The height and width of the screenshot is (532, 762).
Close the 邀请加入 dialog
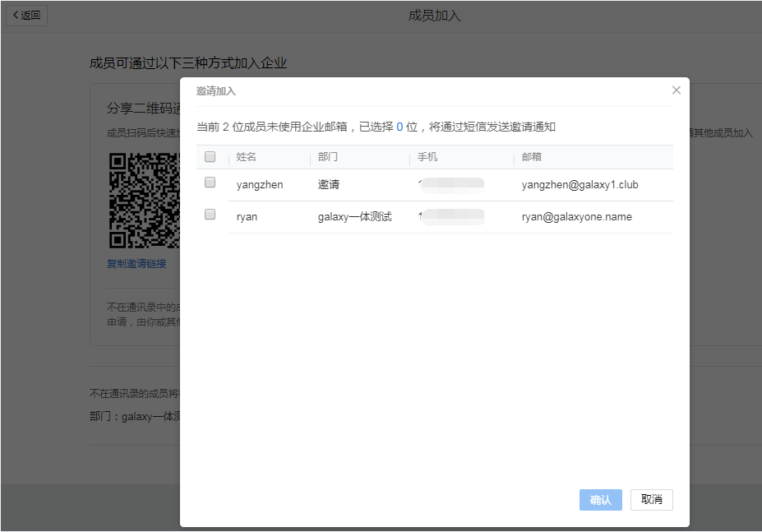click(676, 90)
